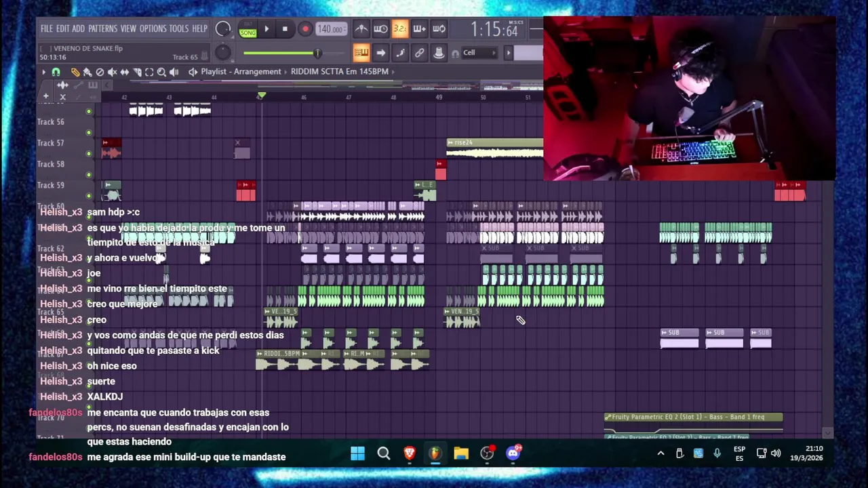Open Brave browser from the taskbar
This screenshot has width=868, height=488.
[x=409, y=453]
